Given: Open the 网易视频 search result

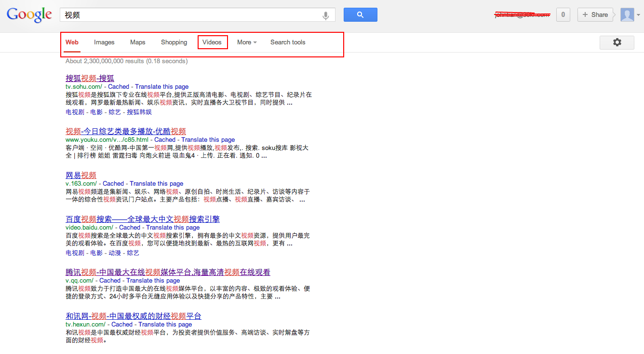Looking at the screenshot, I should point(81,175).
